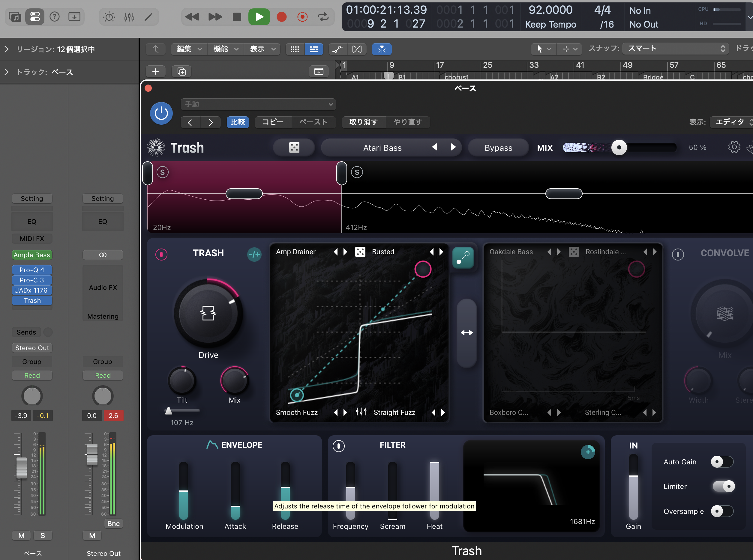The height and width of the screenshot is (560, 753).
Task: Select next Atari Bass preset arrow
Action: pyautogui.click(x=453, y=147)
